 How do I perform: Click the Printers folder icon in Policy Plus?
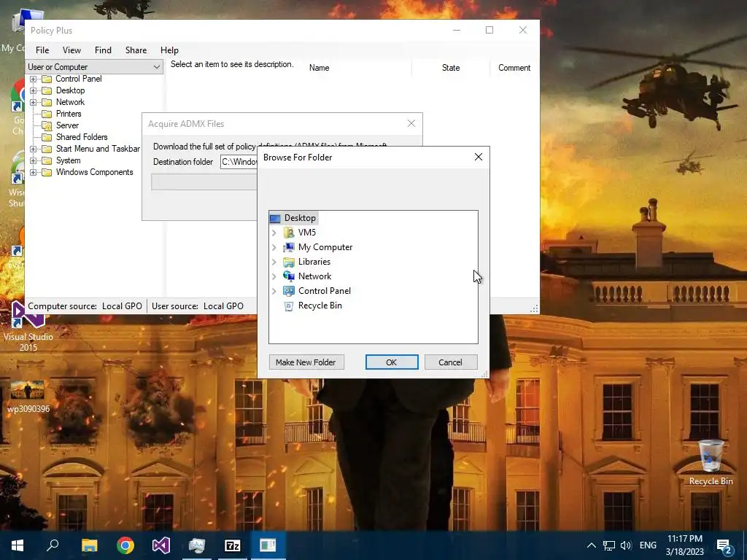tap(47, 114)
